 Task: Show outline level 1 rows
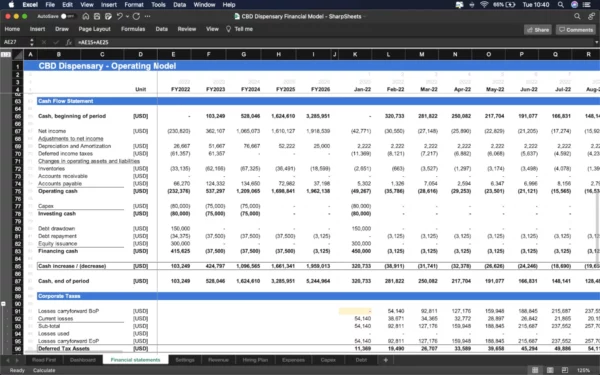pyautogui.click(x=3, y=55)
